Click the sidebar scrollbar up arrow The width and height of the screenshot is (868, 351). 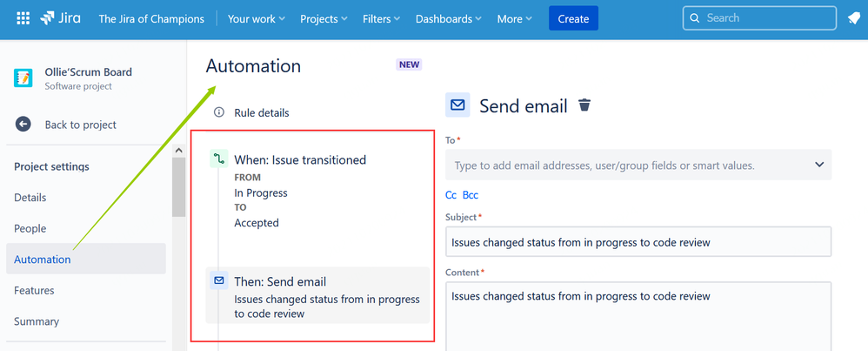(179, 151)
